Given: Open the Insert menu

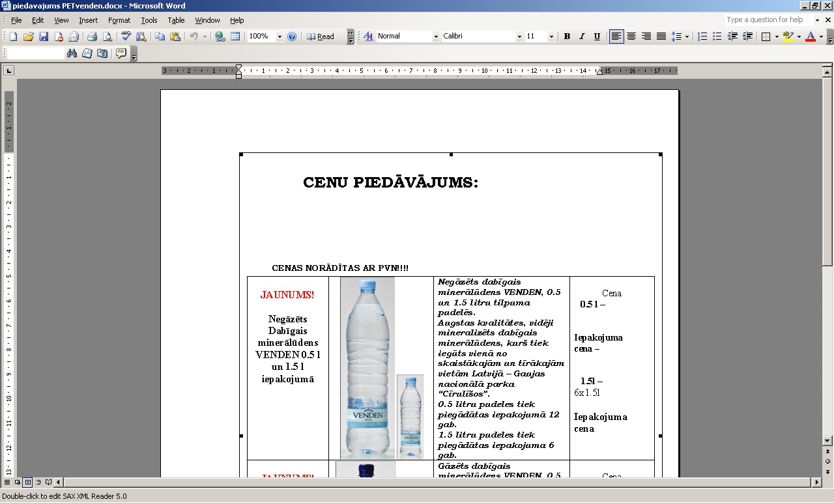Looking at the screenshot, I should point(88,20).
